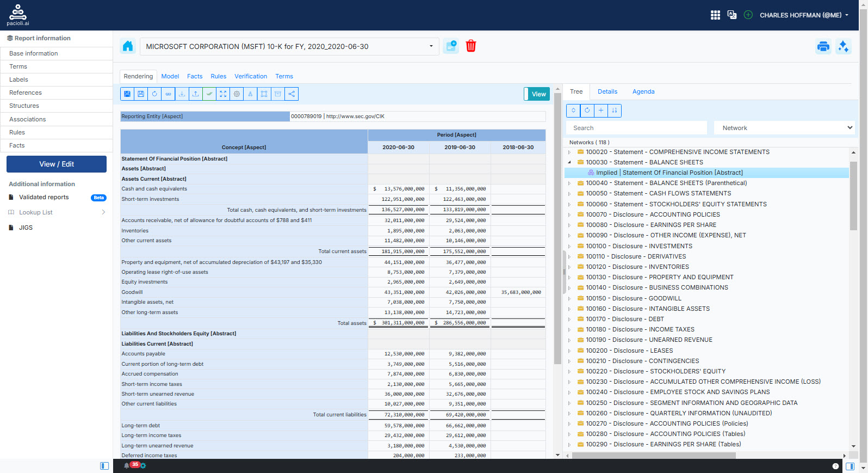Open the Details tab in right panel
Image resolution: width=868 pixels, height=473 pixels.
[x=607, y=91]
